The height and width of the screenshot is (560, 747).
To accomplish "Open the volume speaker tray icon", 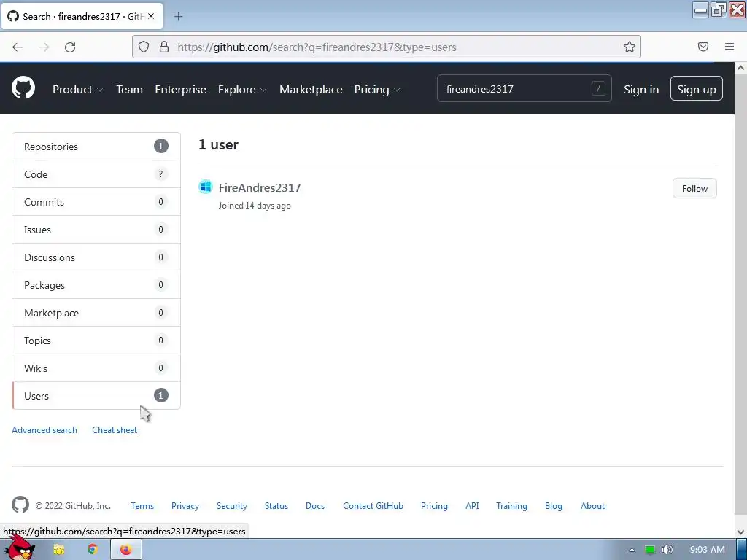I will [667, 550].
